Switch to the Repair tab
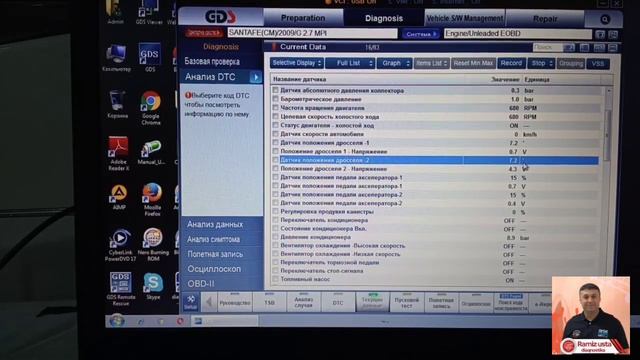Screen dimensions: 640x360 point(544,19)
